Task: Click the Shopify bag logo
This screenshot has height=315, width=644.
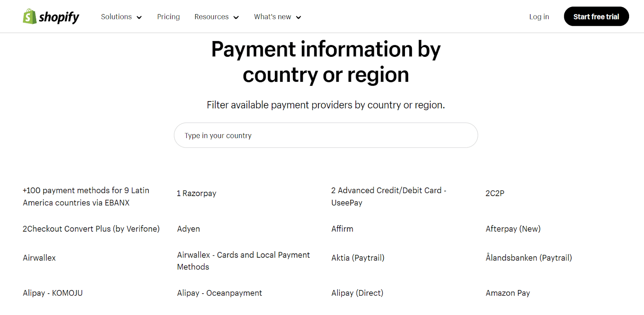Action: pos(30,17)
